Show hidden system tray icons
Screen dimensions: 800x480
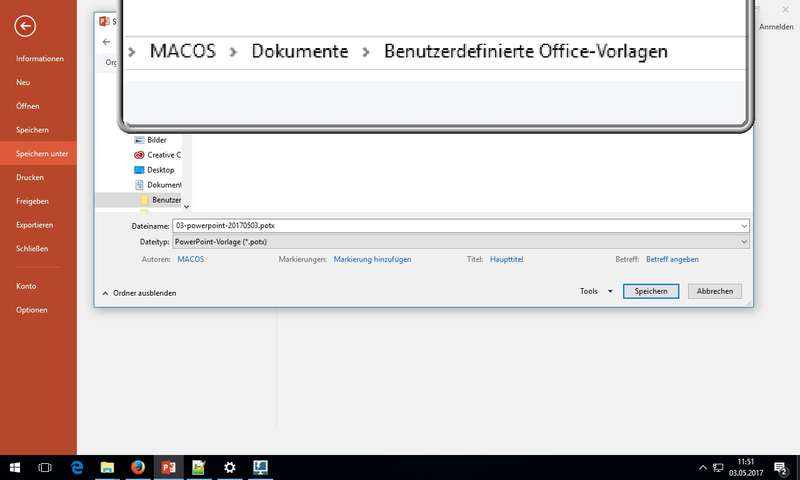point(703,468)
